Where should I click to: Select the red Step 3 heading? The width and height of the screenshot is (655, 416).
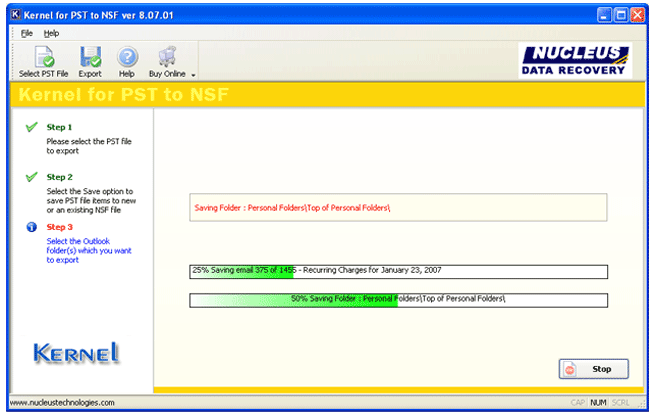point(59,227)
